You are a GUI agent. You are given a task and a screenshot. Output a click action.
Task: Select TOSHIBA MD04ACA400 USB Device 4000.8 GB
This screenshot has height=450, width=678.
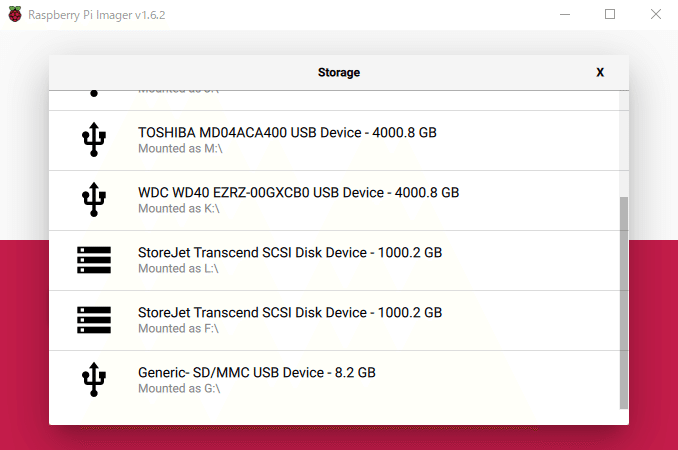(x=334, y=140)
